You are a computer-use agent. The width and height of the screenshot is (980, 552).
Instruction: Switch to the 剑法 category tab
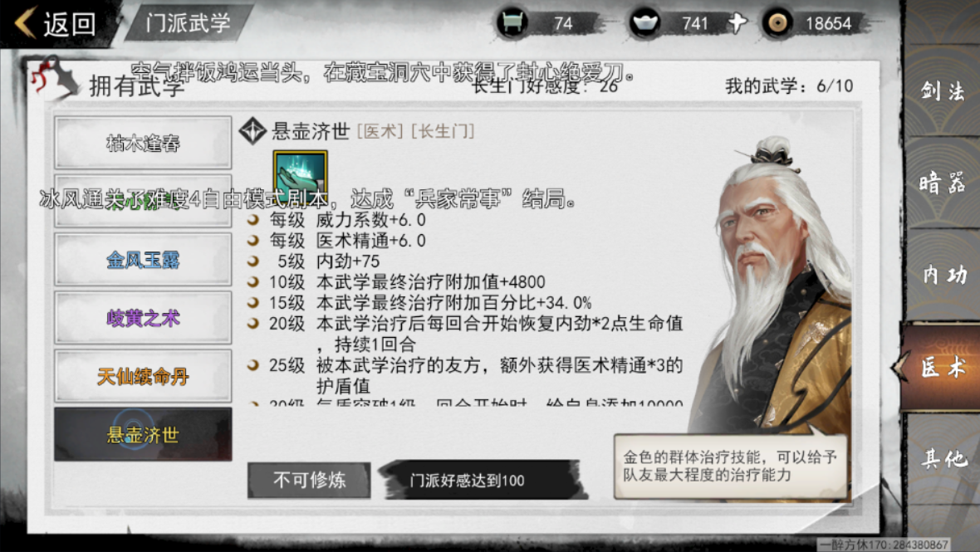click(943, 91)
